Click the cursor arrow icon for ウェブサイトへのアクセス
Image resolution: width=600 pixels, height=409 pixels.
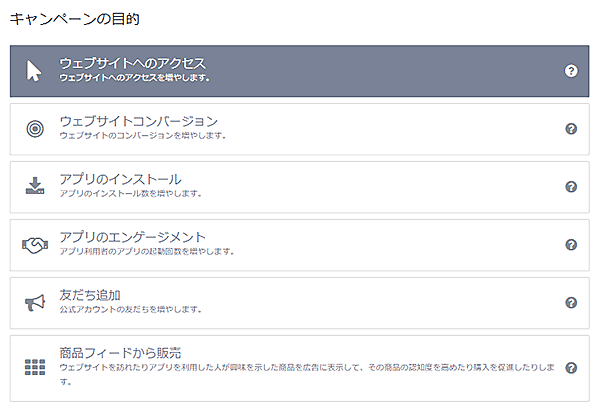(35, 70)
